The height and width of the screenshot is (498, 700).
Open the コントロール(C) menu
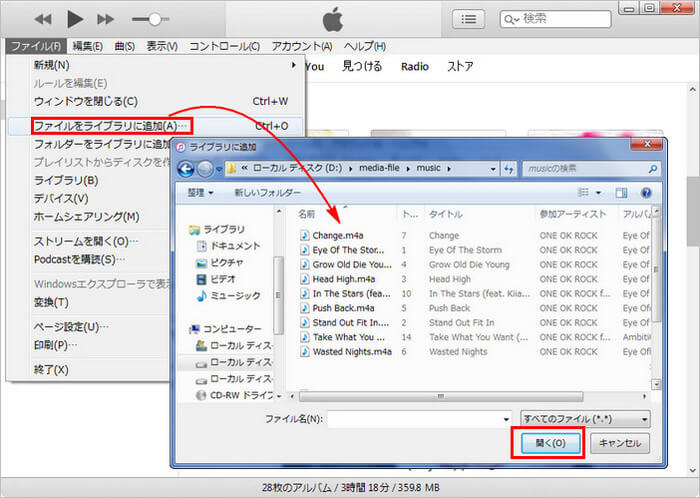click(225, 46)
